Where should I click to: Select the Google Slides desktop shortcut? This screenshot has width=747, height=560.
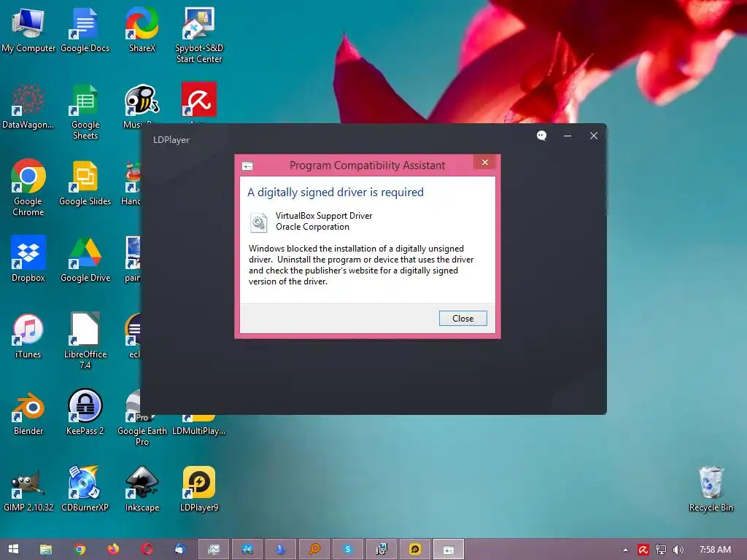click(85, 183)
